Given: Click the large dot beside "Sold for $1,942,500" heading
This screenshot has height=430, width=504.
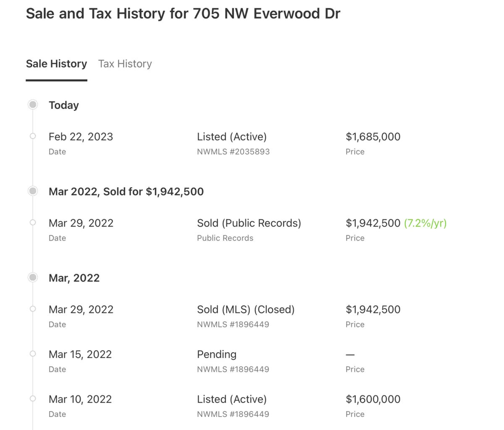Looking at the screenshot, I should [x=33, y=191].
